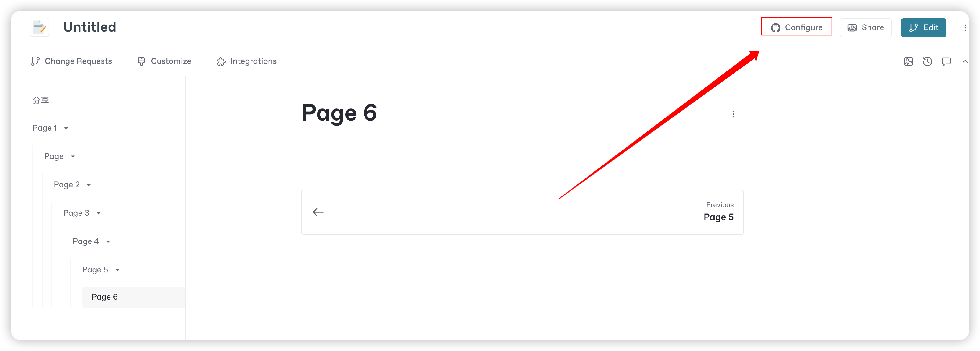This screenshot has width=980, height=351.
Task: Select Page 6 in sidebar
Action: point(104,297)
